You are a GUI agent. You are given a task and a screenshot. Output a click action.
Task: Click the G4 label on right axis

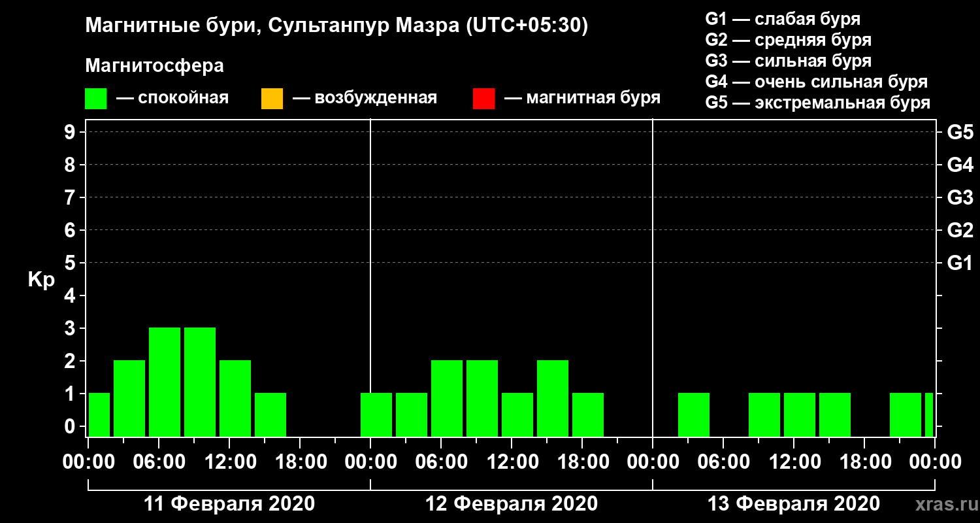click(960, 165)
